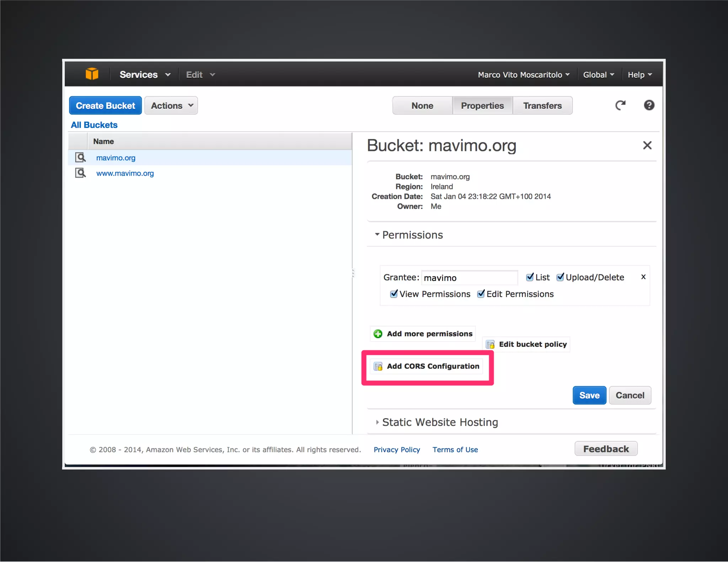Collapse the Permissions section
This screenshot has width=728, height=562.
(412, 235)
